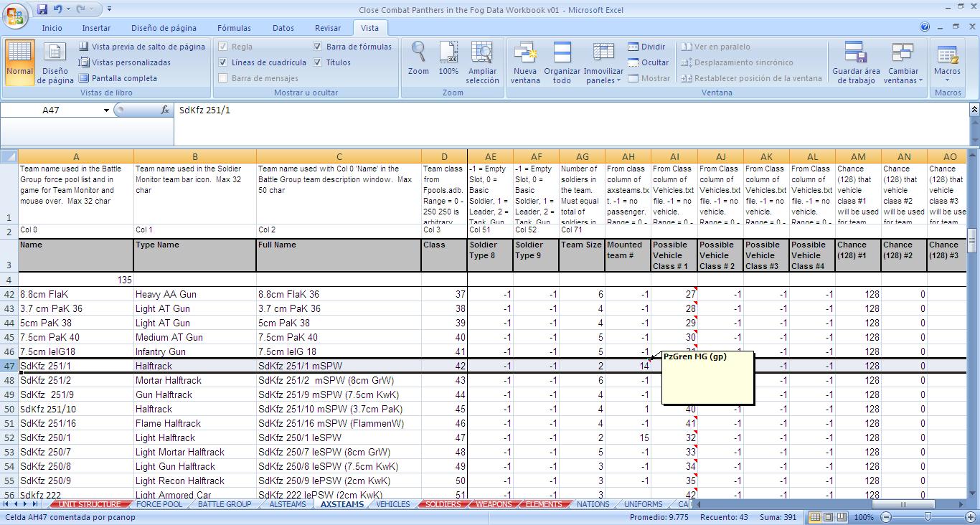Save the workbook via quick access
This screenshot has width=980, height=525.
point(42,9)
